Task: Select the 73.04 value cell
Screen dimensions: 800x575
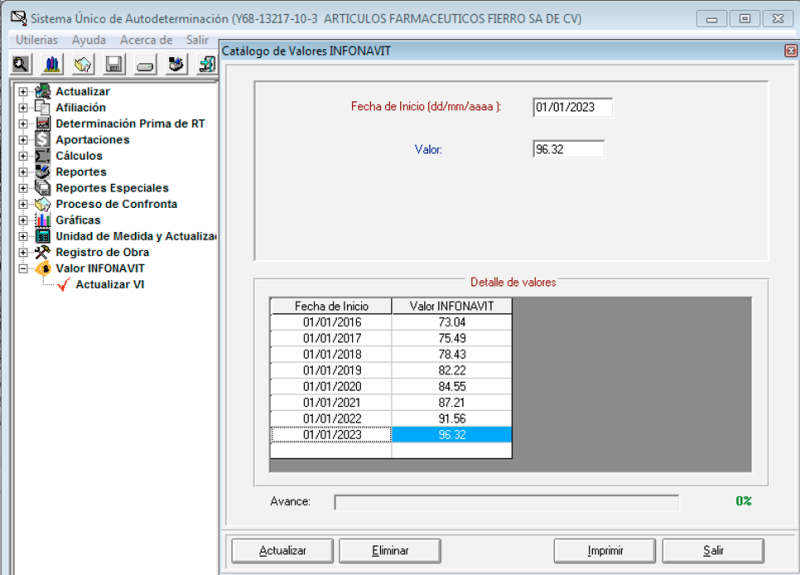Action: pyautogui.click(x=452, y=322)
